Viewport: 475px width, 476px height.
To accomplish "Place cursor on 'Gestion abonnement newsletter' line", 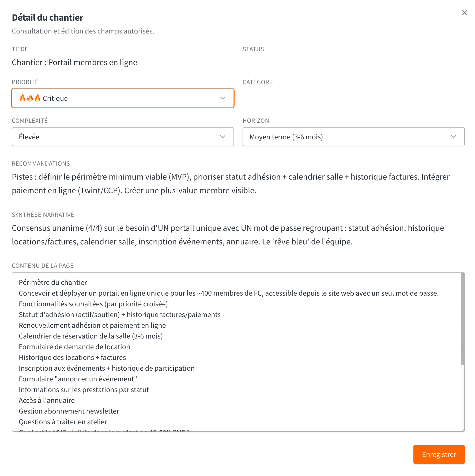I will (x=69, y=411).
